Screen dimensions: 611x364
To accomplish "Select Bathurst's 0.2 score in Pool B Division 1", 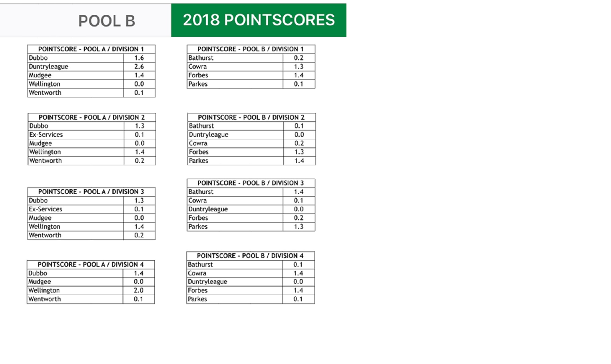I will tap(298, 58).
